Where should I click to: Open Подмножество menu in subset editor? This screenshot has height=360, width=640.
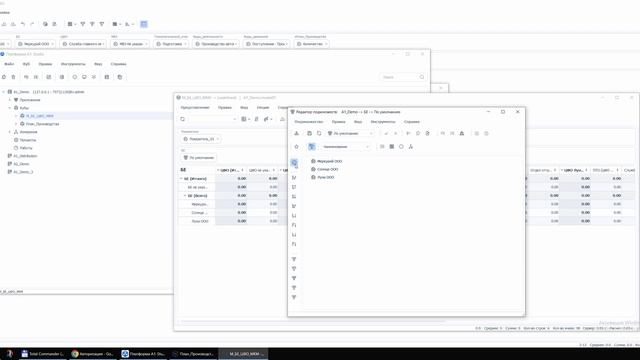309,122
